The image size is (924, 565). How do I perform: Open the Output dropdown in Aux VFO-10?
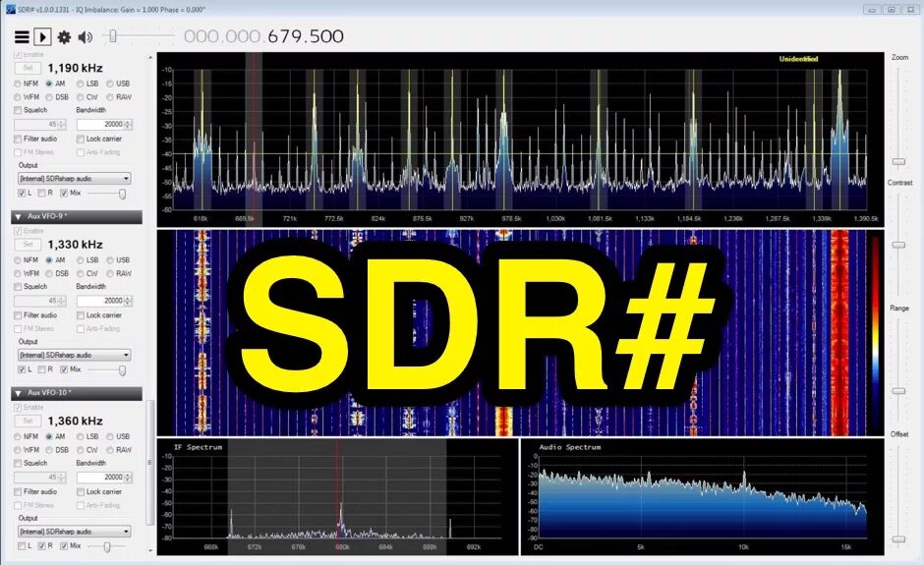[75, 532]
